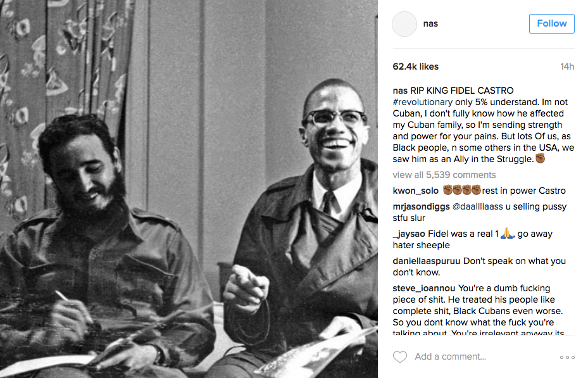This screenshot has width=588, height=378.
Task: Click the praying hands emoji in _jaysao's comment
Action: 506,234
